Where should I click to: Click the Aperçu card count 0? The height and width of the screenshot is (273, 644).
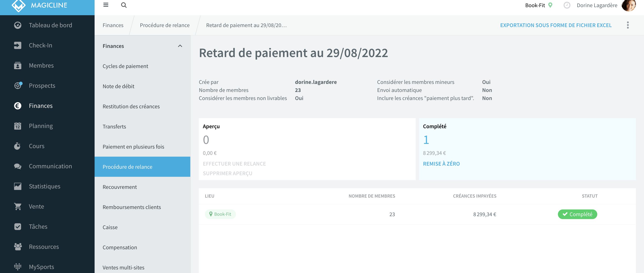tap(206, 140)
